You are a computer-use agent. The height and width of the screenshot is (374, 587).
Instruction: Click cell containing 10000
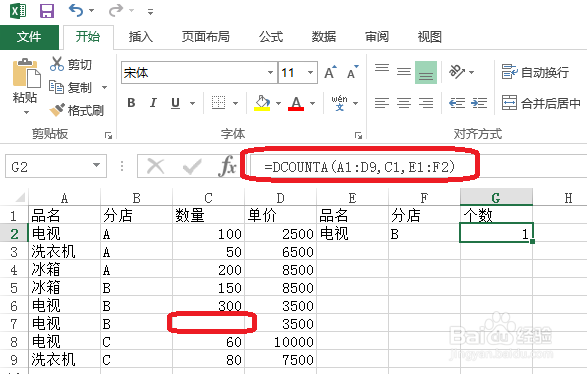click(280, 341)
